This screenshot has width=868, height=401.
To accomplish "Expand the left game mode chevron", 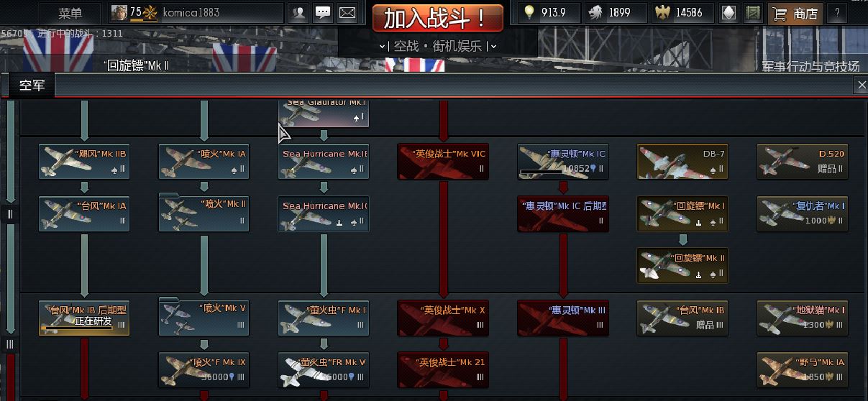I will click(x=383, y=46).
